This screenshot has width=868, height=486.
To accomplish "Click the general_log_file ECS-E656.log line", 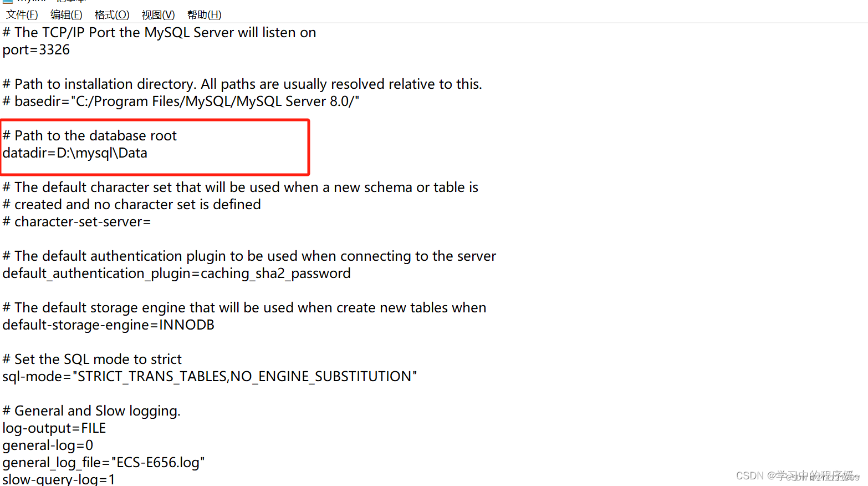I will point(103,462).
